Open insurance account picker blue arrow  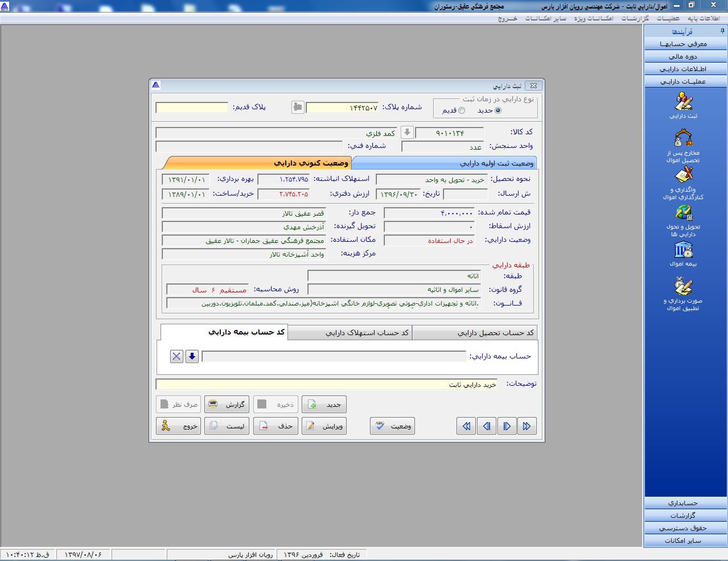click(192, 356)
